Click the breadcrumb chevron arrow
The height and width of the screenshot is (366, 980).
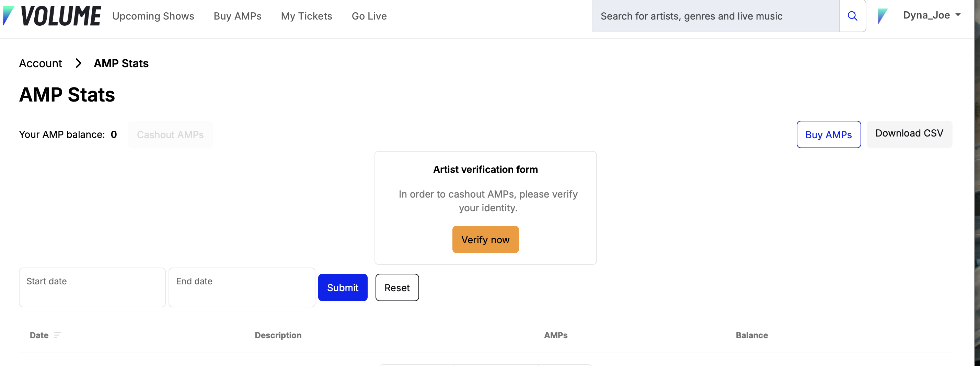tap(78, 63)
